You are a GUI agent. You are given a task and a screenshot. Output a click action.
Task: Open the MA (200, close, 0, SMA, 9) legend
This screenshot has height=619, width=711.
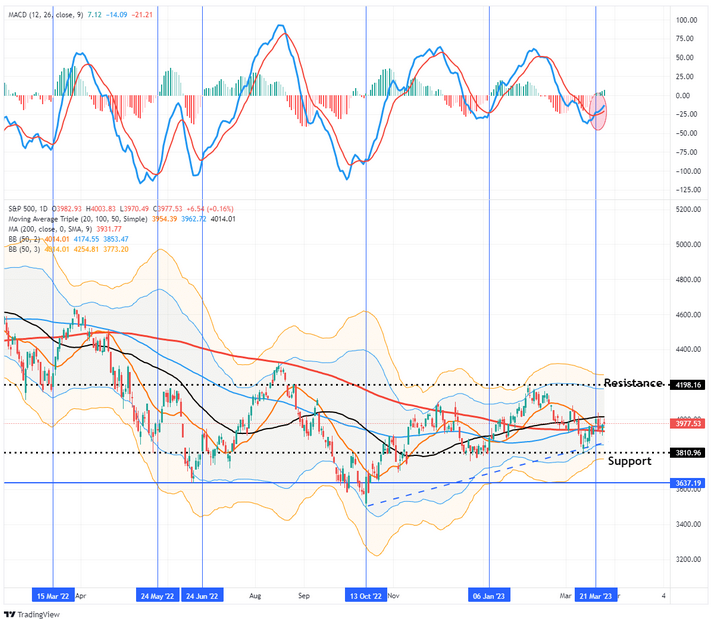50,229
